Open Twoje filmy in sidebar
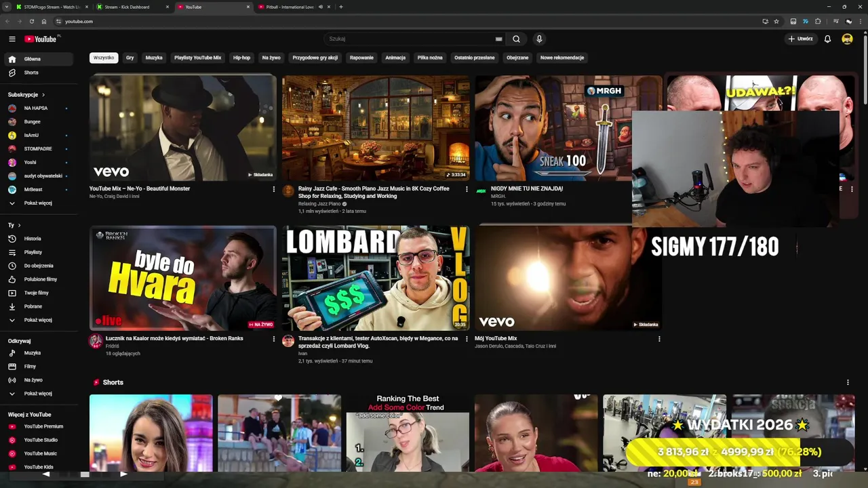Screen dimensions: 868x488 coord(39,293)
